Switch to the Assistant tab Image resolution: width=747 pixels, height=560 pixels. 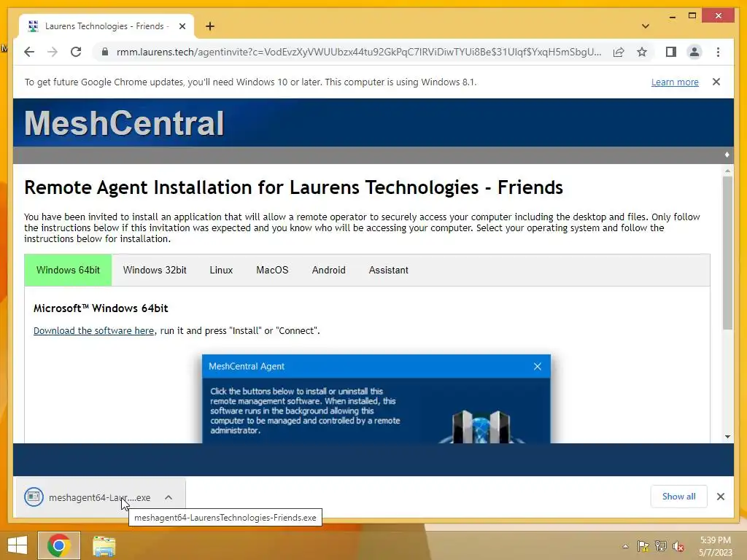coord(388,270)
